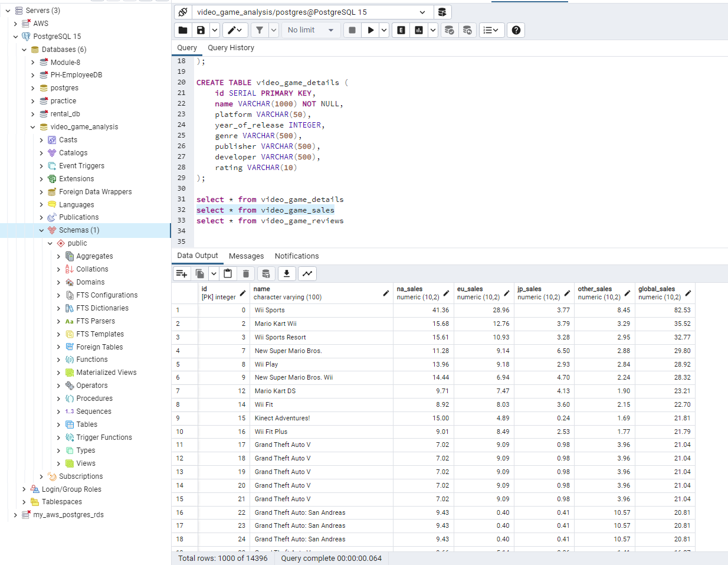Open the Explain query icon
The height and width of the screenshot is (565, 728).
pyautogui.click(x=400, y=30)
